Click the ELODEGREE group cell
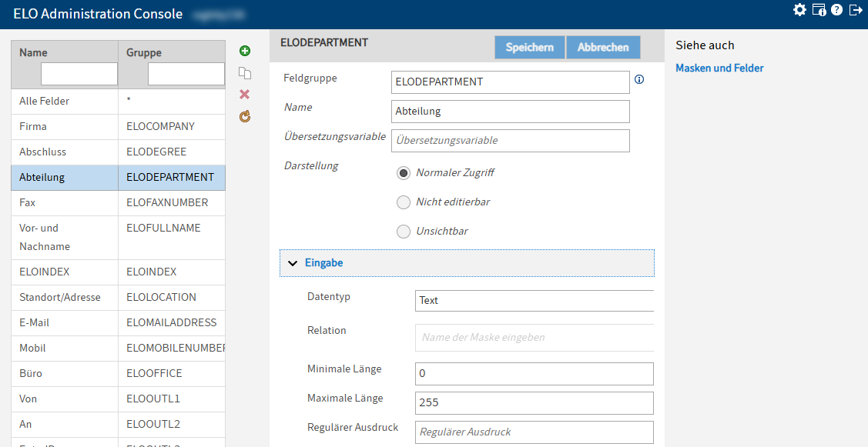The height and width of the screenshot is (447, 868). coord(172,152)
